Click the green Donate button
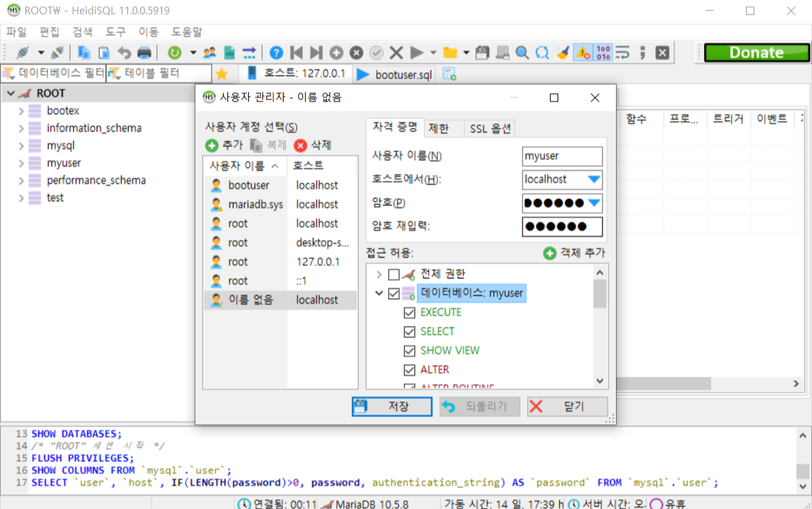The height and width of the screenshot is (509, 812). (756, 52)
